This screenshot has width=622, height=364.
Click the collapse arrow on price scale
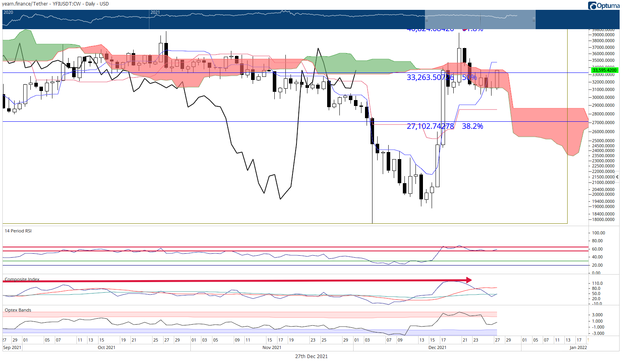[617, 177]
